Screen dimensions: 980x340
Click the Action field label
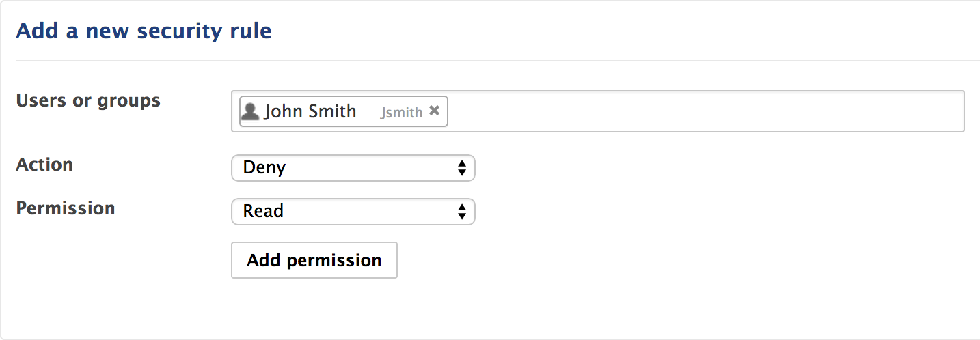(x=44, y=165)
